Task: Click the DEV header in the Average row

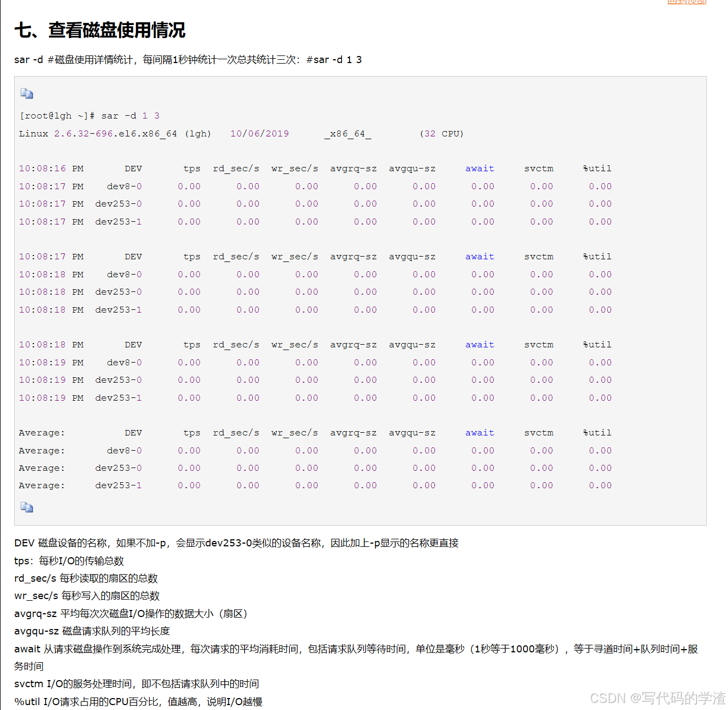Action: [x=133, y=433]
